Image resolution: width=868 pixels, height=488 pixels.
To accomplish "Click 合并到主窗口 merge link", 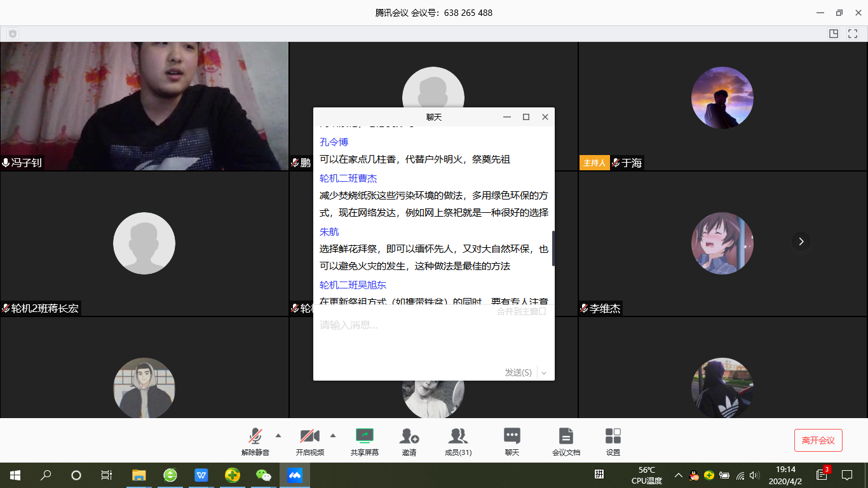I will (x=521, y=311).
